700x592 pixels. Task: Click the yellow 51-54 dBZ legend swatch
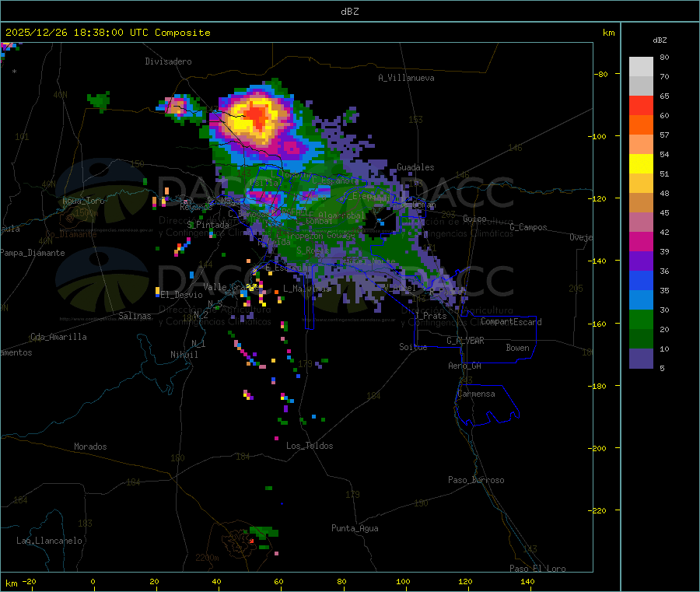(x=641, y=164)
